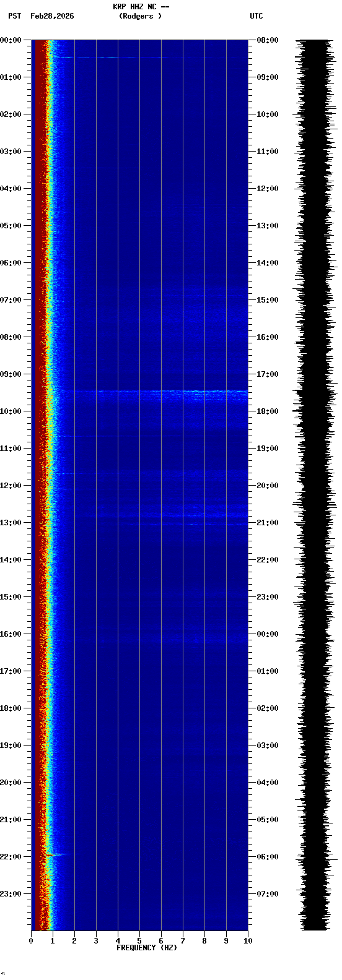This screenshot has width=342, height=980.
Task: Click the 09:00 UTC time label
Action: [x=268, y=77]
